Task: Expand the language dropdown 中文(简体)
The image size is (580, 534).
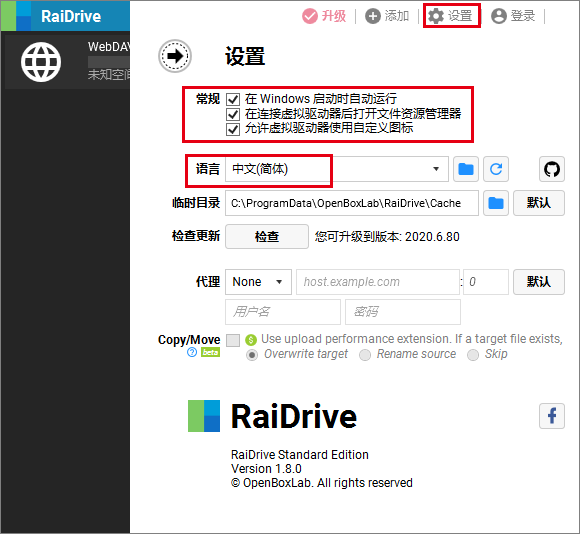Action: point(337,169)
